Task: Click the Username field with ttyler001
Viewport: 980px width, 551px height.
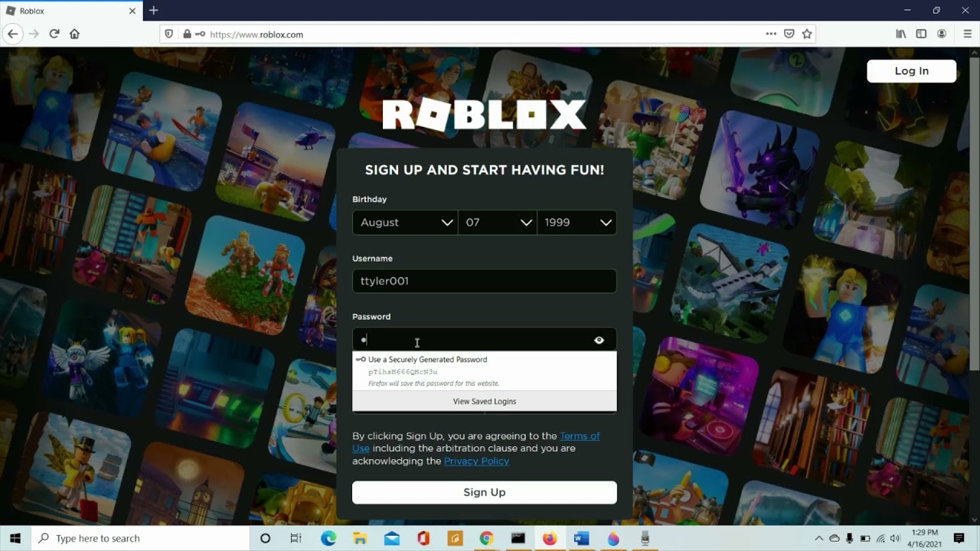Action: click(484, 281)
